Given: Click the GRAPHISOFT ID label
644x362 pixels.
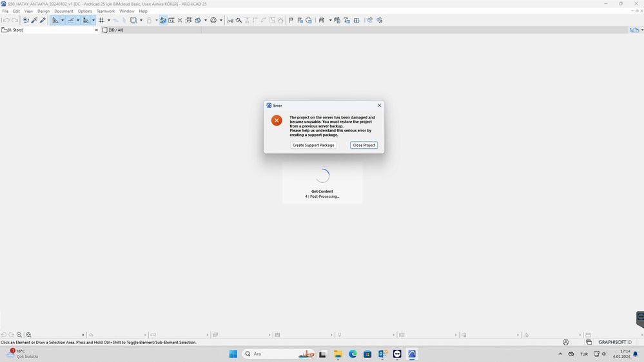Looking at the screenshot, I should pyautogui.click(x=615, y=342).
